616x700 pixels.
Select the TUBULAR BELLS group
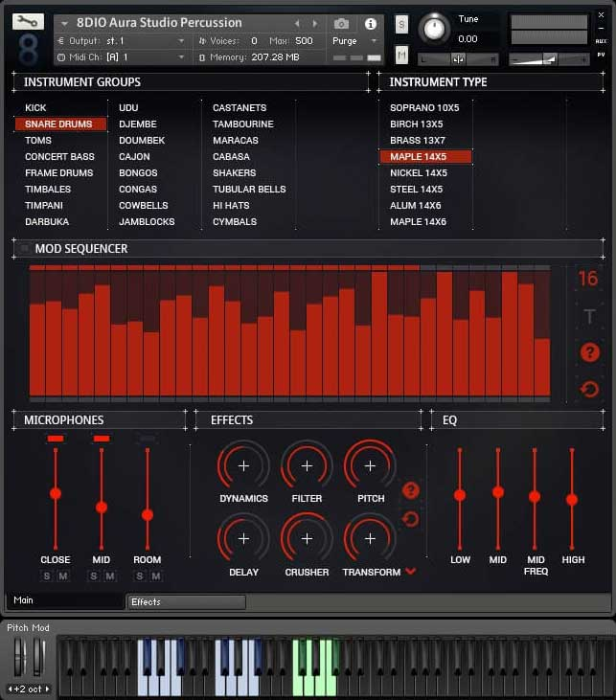coord(249,189)
